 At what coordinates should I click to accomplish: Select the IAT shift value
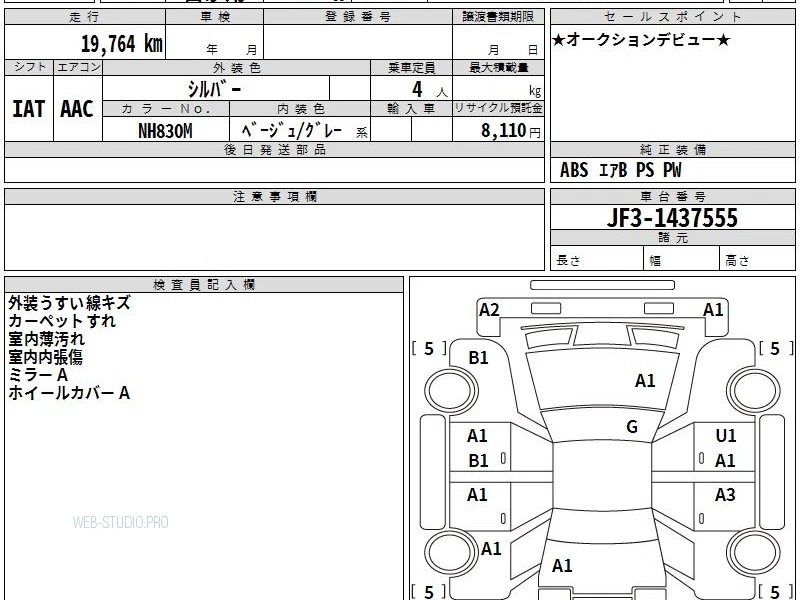(29, 109)
